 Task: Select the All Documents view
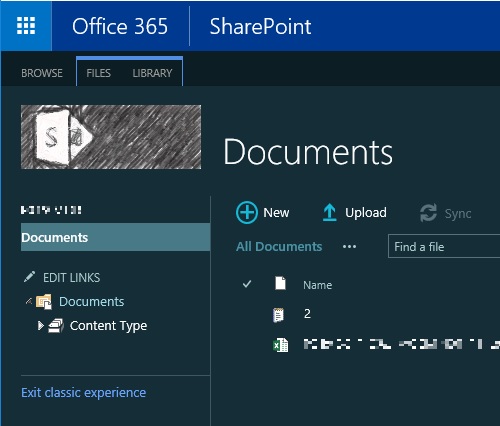(279, 247)
